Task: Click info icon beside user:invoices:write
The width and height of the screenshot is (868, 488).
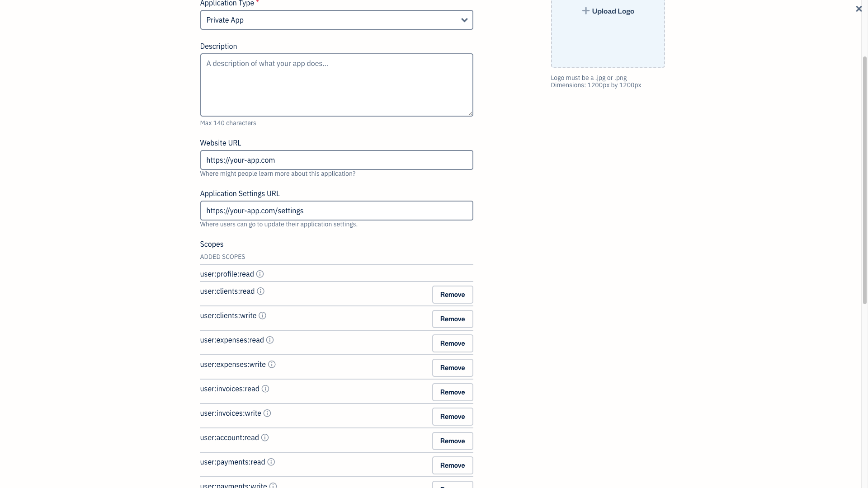Action: click(267, 413)
